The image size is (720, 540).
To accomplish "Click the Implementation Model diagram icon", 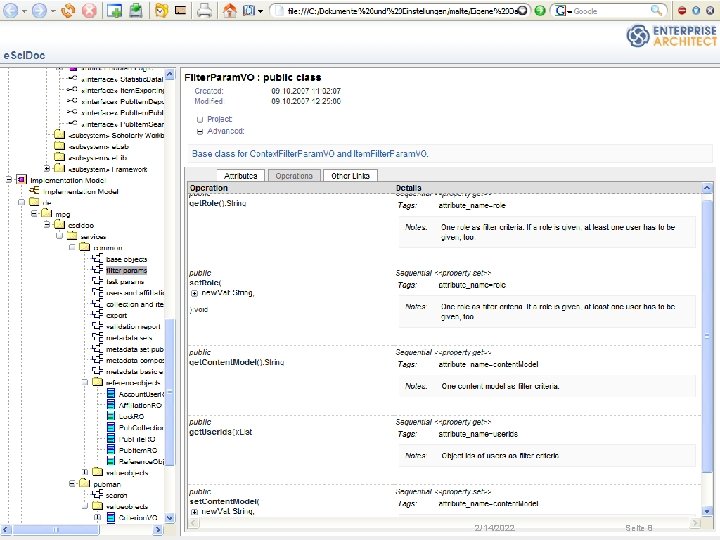I will click(x=34, y=191).
